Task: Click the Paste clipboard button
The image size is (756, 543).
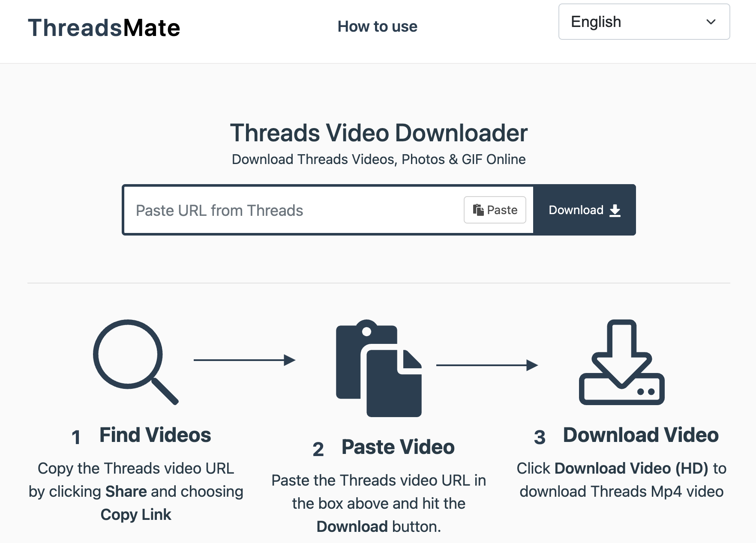Action: click(x=495, y=210)
